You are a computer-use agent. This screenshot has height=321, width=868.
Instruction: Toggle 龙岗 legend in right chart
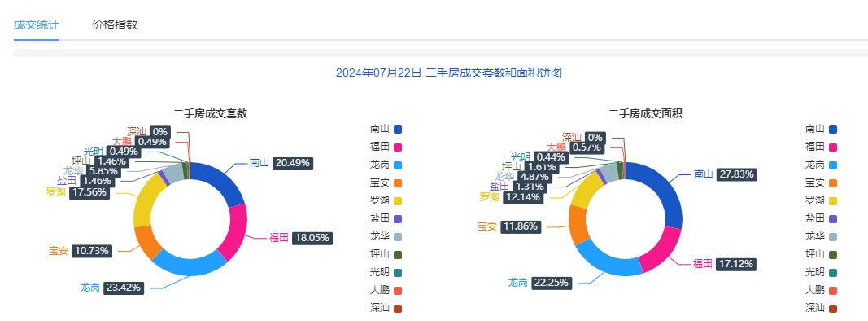821,165
